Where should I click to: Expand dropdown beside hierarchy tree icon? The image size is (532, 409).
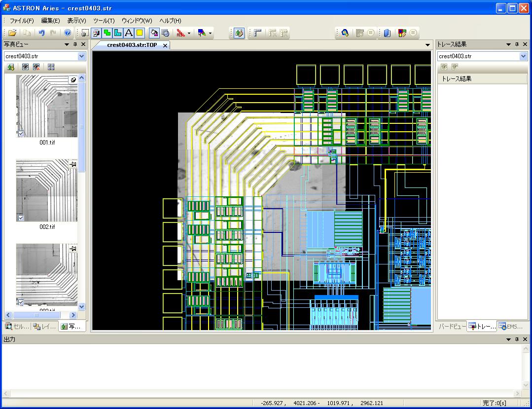tap(211, 33)
